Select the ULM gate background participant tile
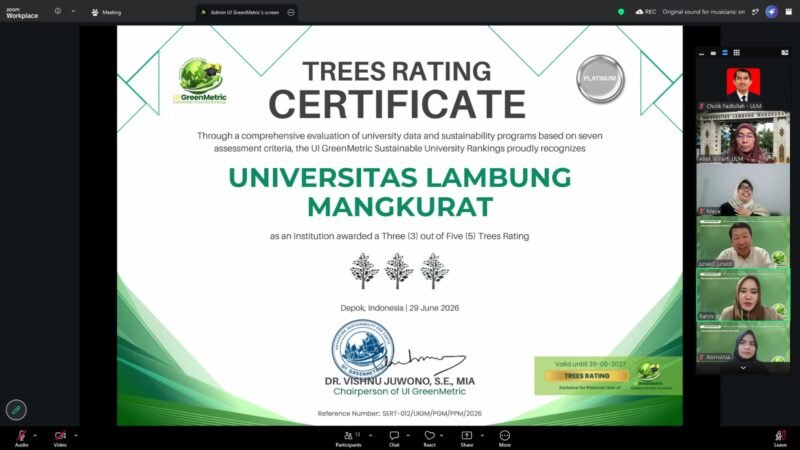This screenshot has height=450, width=800. coord(743,137)
